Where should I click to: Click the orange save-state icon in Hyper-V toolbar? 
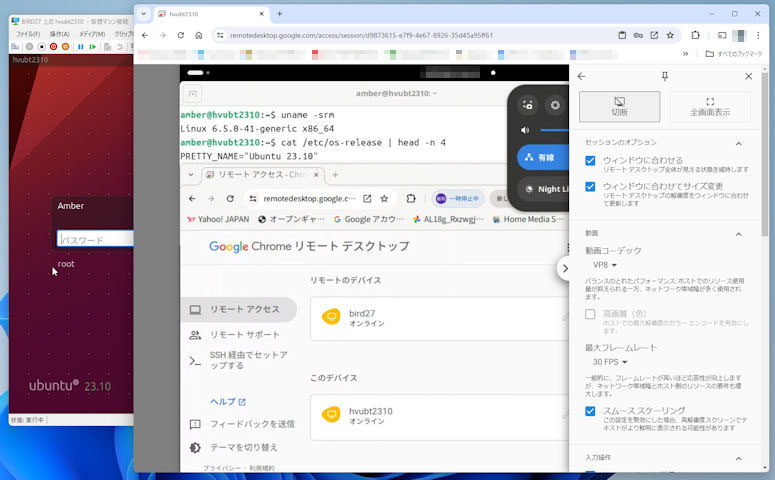[x=65, y=46]
